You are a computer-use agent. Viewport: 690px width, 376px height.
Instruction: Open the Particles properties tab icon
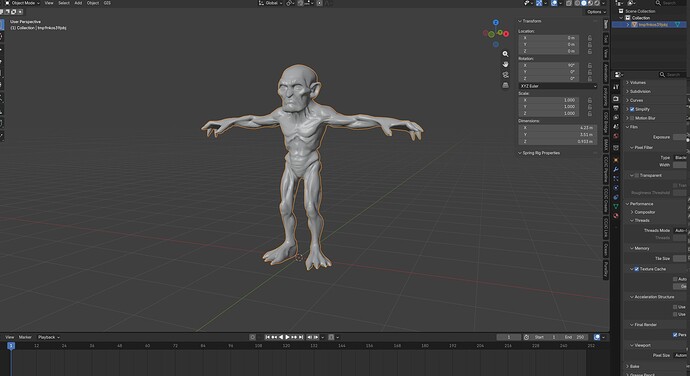(616, 178)
